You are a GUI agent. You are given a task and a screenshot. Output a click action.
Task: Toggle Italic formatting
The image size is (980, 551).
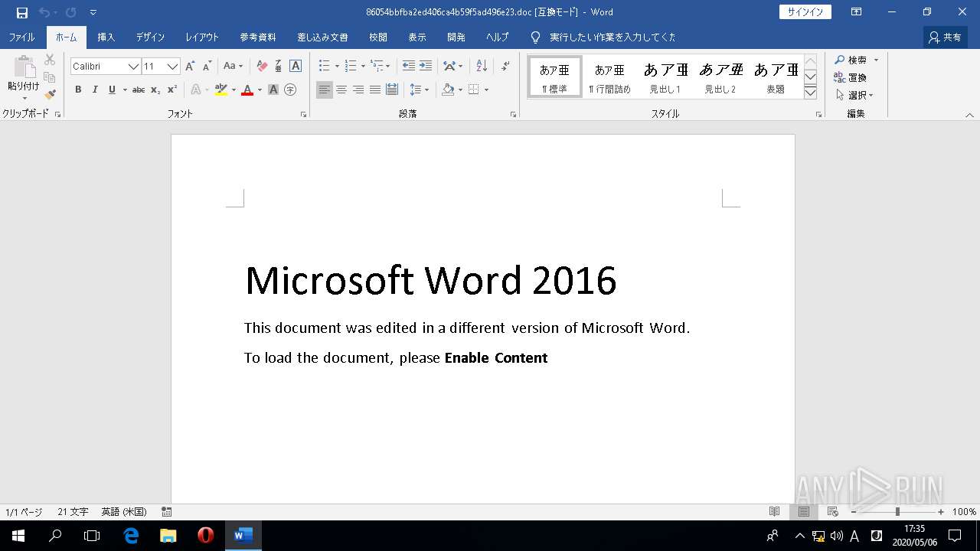pyautogui.click(x=95, y=90)
